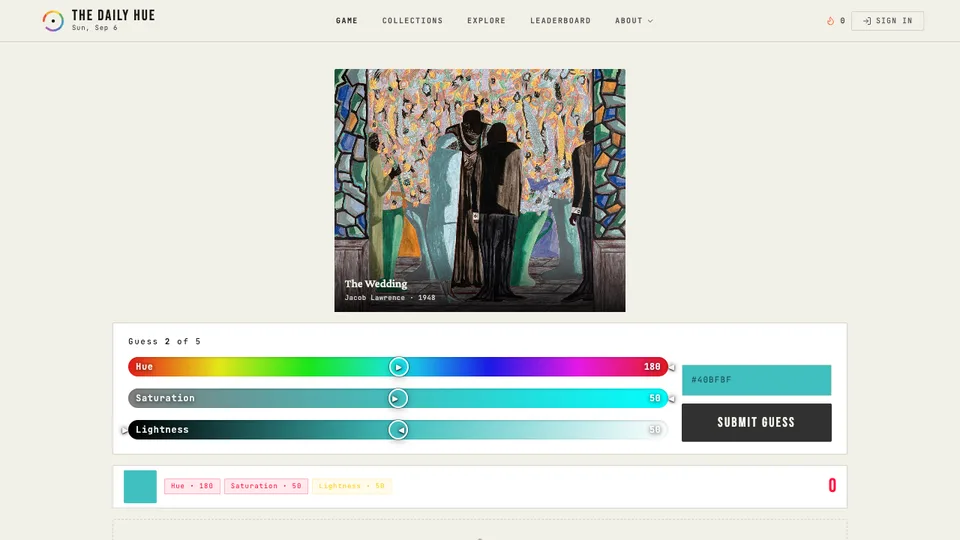
Task: Click the Hue value 180 on slider
Action: click(652, 367)
